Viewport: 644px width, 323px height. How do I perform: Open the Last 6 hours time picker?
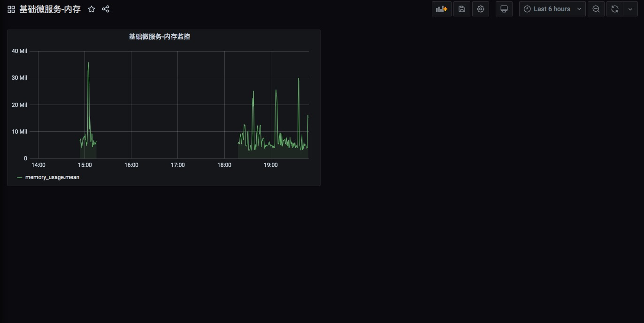click(x=552, y=9)
